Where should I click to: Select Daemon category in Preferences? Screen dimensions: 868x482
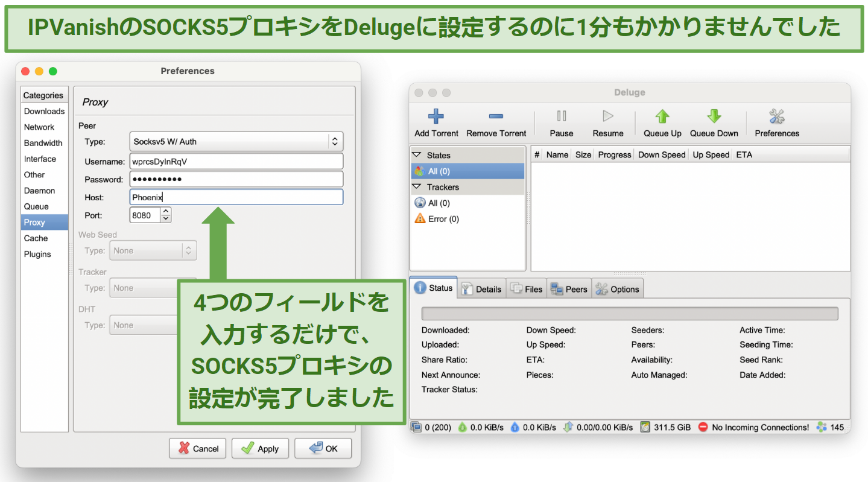click(x=44, y=191)
